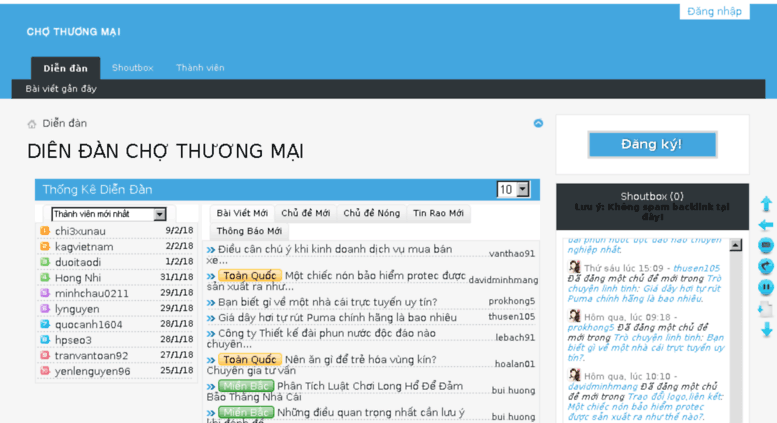Viewport: 777px width, 423px height.
Task: Open the Shoutbox tab in navigation
Action: point(132,68)
